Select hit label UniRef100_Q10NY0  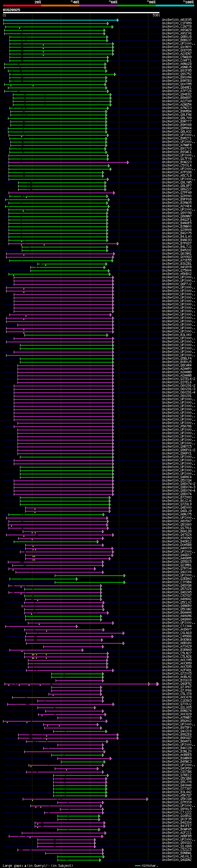[177, 47]
